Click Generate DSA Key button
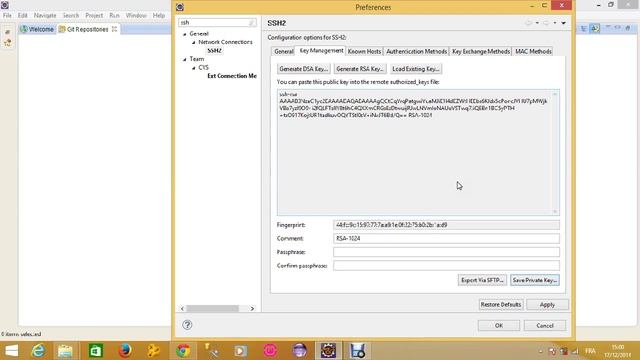Screen dimensions: 640x360 click(x=304, y=69)
